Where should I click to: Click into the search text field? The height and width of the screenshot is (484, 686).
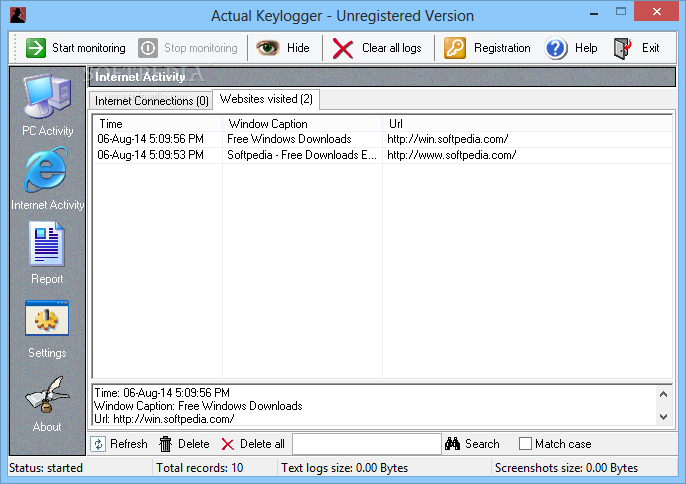click(x=367, y=444)
